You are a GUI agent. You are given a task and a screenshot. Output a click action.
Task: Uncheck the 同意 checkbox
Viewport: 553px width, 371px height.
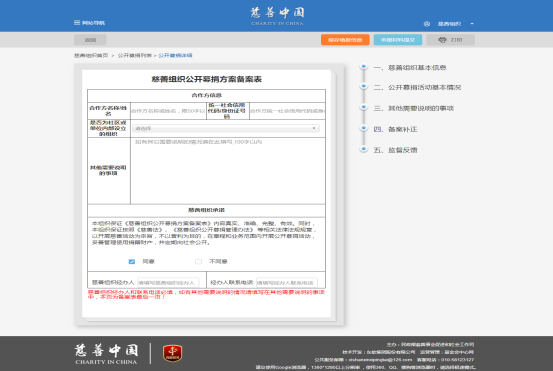click(132, 261)
